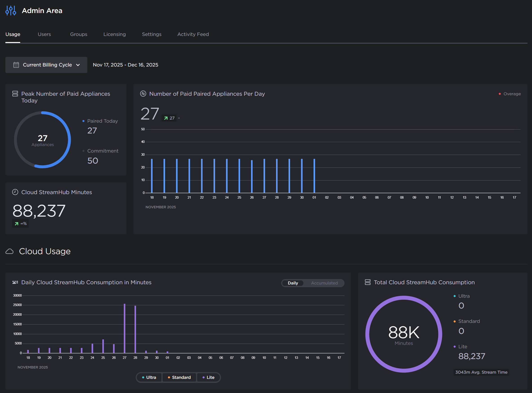This screenshot has width=532, height=393.
Task: Select the Daily view toggle
Action: [x=293, y=283]
